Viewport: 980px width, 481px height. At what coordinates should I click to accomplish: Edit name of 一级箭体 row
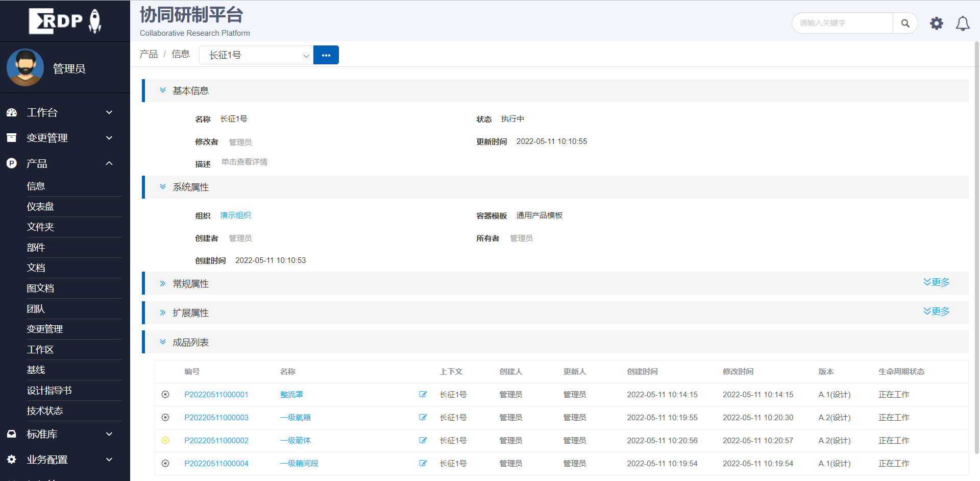tap(423, 440)
